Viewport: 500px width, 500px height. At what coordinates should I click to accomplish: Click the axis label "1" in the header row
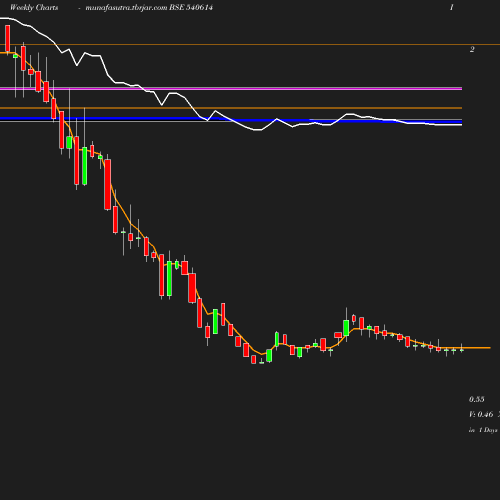click(452, 7)
